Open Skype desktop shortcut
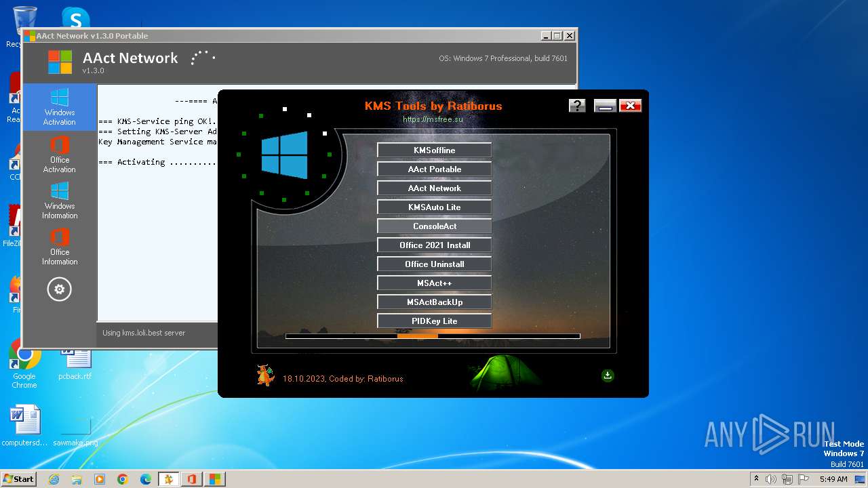868x488 pixels. (76, 18)
